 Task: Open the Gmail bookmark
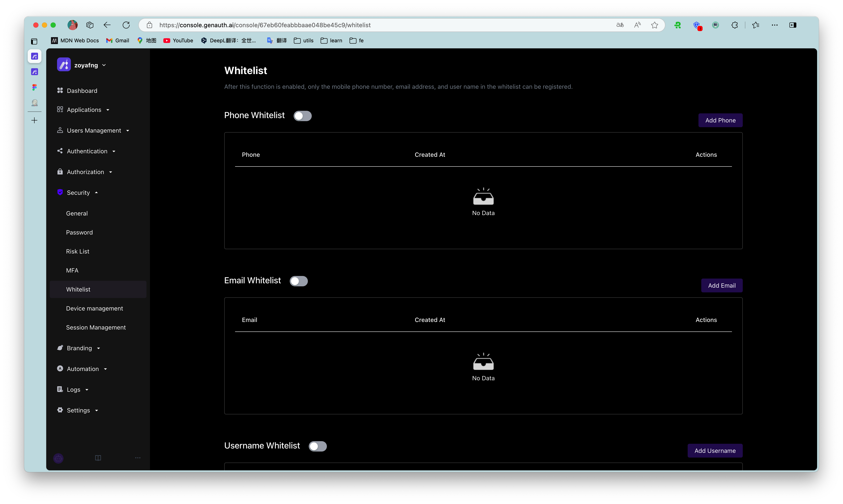(x=118, y=40)
